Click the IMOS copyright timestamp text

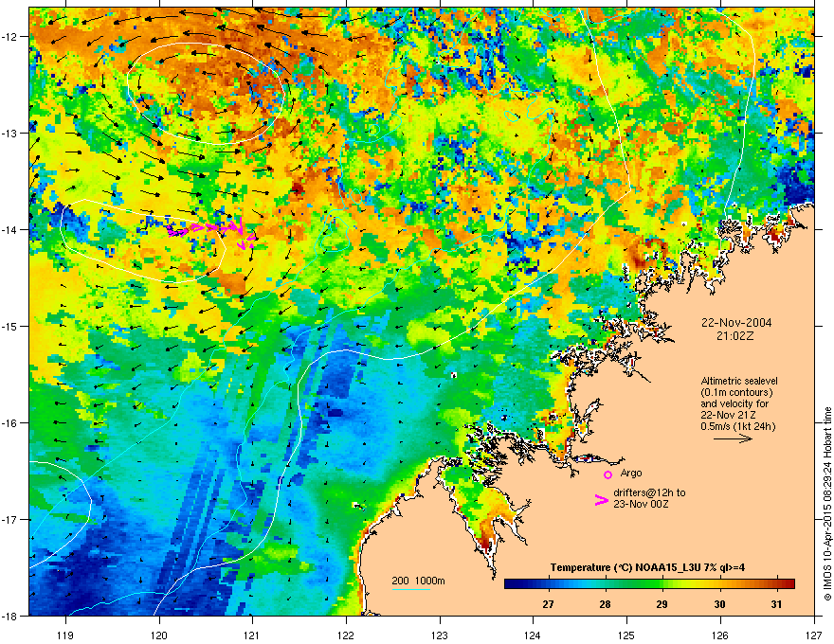[827, 504]
